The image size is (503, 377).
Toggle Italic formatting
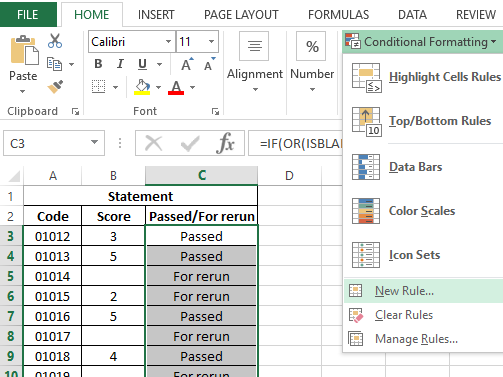(120, 64)
